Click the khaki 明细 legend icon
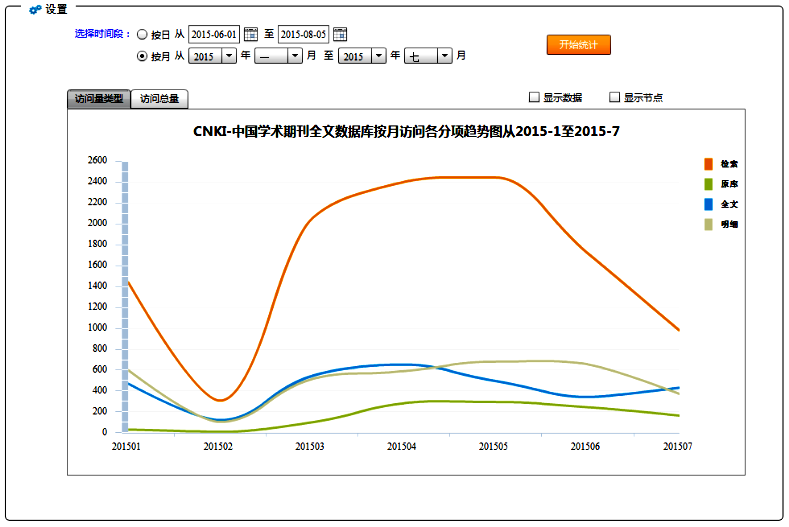The height and width of the screenshot is (527, 789). [x=708, y=224]
